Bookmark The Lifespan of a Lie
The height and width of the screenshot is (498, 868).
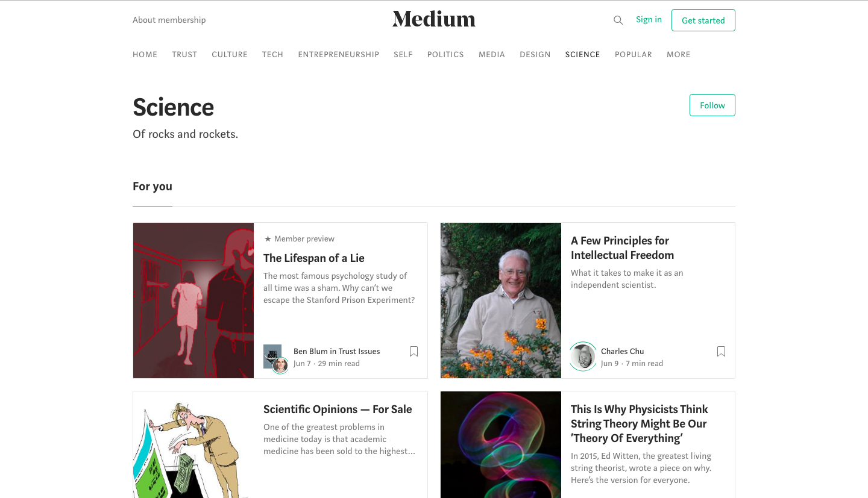pos(414,351)
